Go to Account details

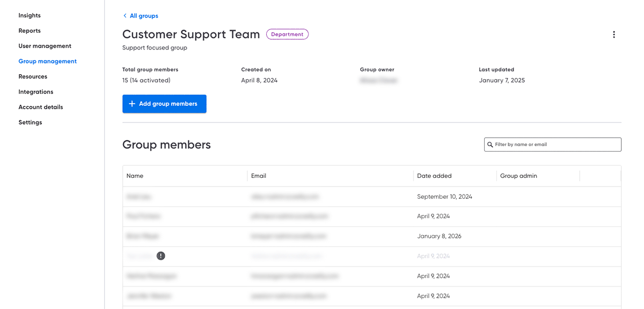coord(40,107)
